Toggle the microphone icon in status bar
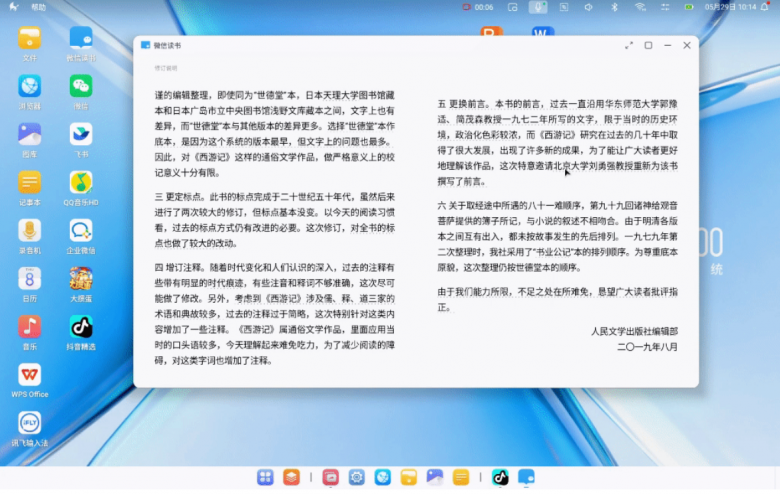The image size is (780, 494). 538,7
